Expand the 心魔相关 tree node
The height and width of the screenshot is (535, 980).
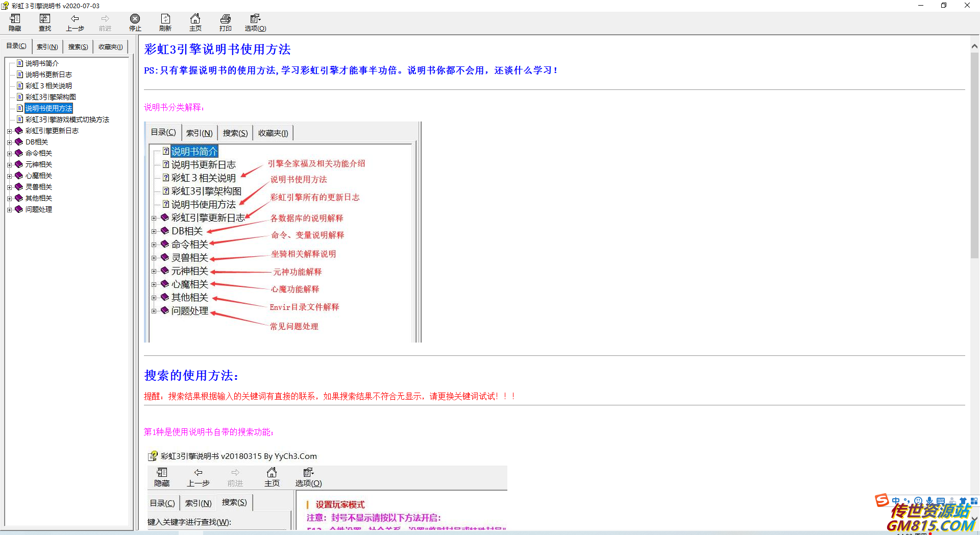coord(9,176)
